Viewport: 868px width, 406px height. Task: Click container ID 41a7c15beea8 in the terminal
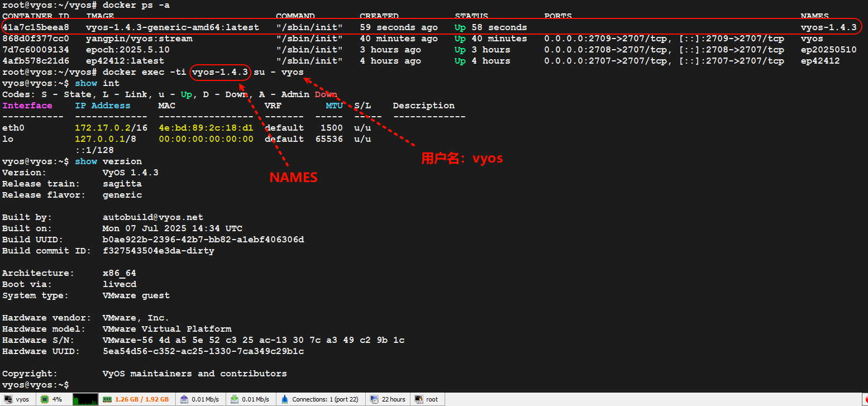pos(36,27)
